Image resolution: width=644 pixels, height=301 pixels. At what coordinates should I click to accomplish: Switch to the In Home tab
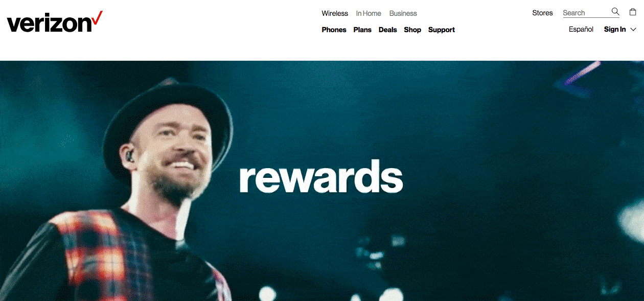(x=369, y=13)
